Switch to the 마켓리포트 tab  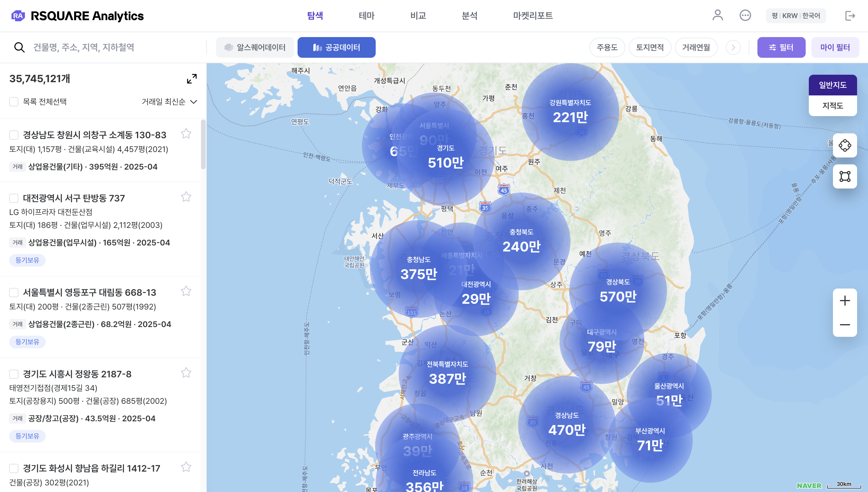(x=533, y=16)
